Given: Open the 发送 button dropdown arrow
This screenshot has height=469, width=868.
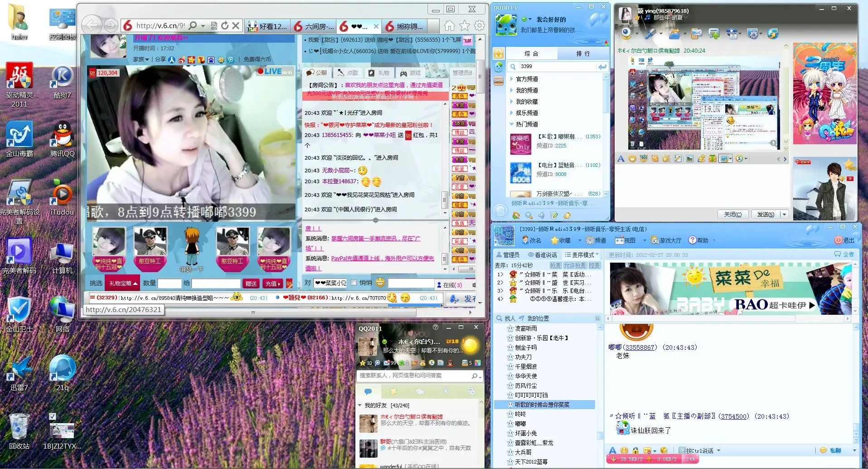Looking at the screenshot, I should (x=784, y=215).
